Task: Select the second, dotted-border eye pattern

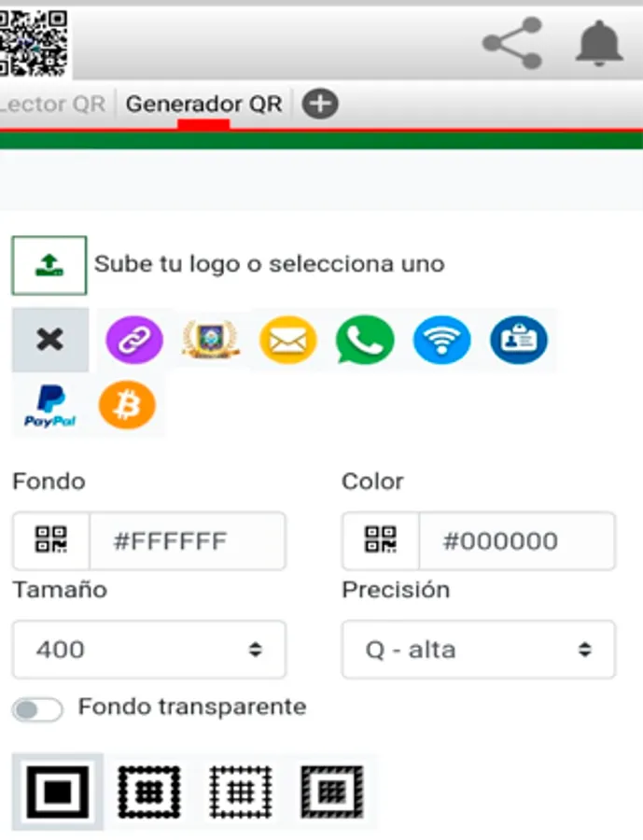Action: (149, 791)
